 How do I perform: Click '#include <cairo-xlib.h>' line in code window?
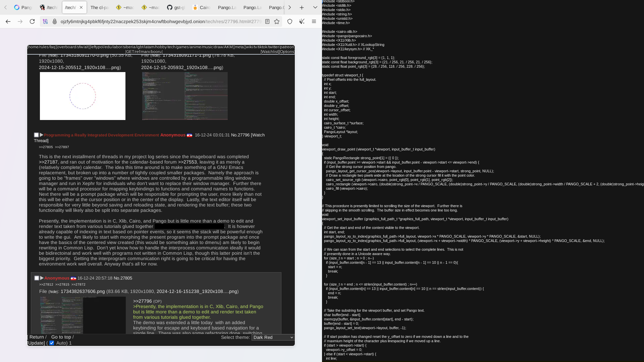pyautogui.click(x=339, y=32)
